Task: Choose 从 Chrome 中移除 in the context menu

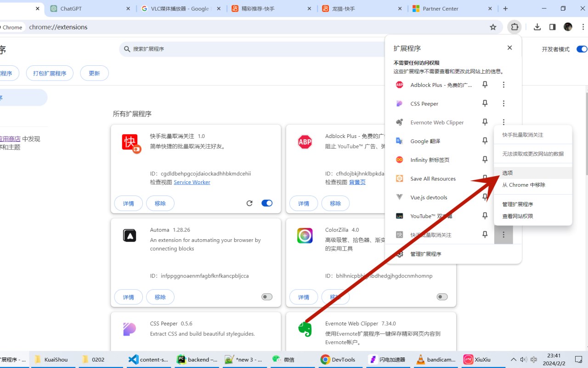Action: (x=533, y=185)
